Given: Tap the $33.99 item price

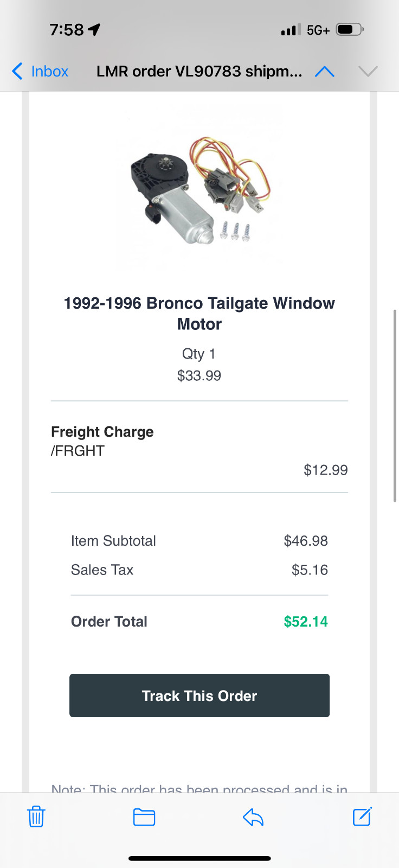Looking at the screenshot, I should [199, 375].
